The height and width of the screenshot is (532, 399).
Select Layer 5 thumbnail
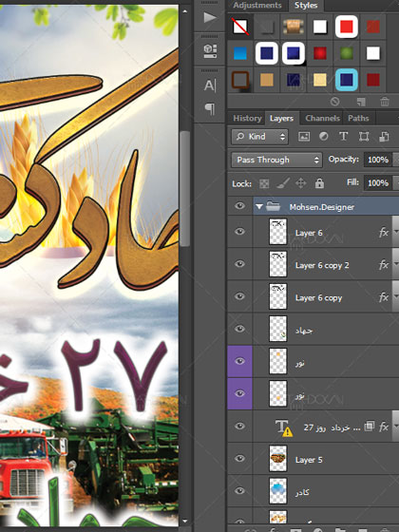277,459
